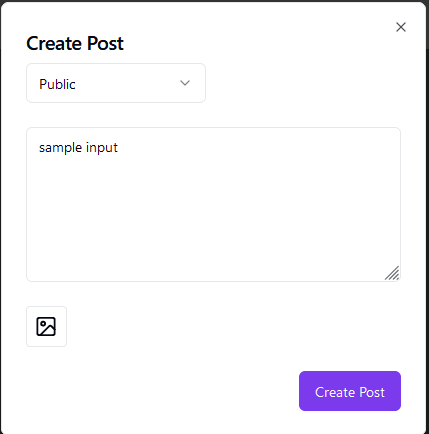The height and width of the screenshot is (434, 429).
Task: Click the empty dialog area left of the Create Post button
Action: pyautogui.click(x=162, y=391)
